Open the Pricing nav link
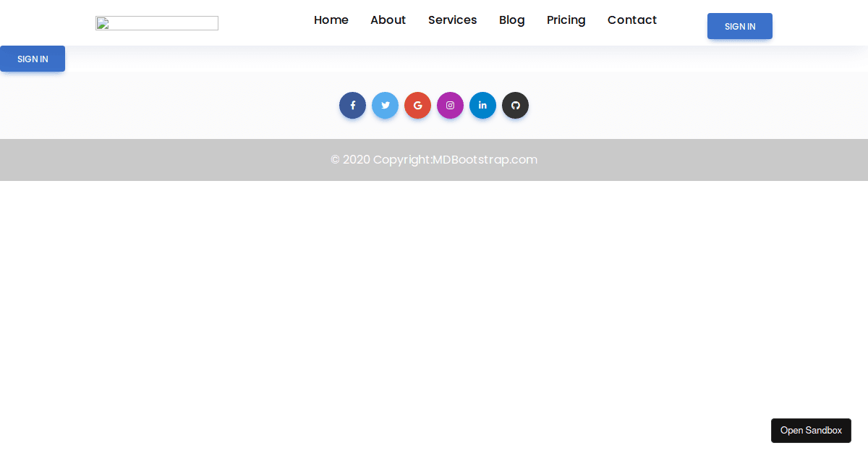 click(x=566, y=20)
